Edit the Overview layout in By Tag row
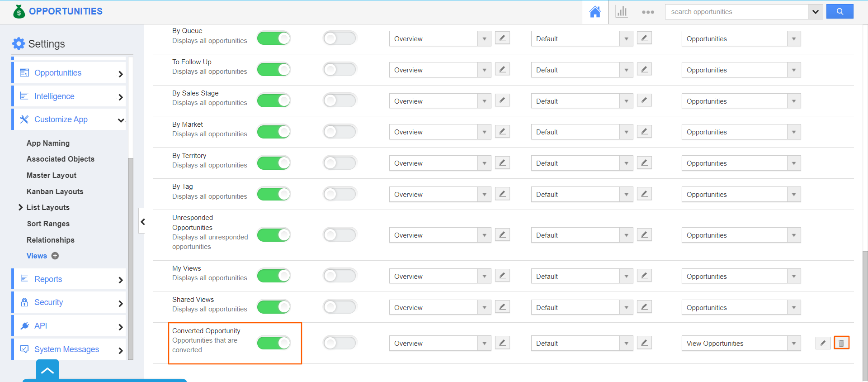The width and height of the screenshot is (868, 382). pyautogui.click(x=502, y=194)
